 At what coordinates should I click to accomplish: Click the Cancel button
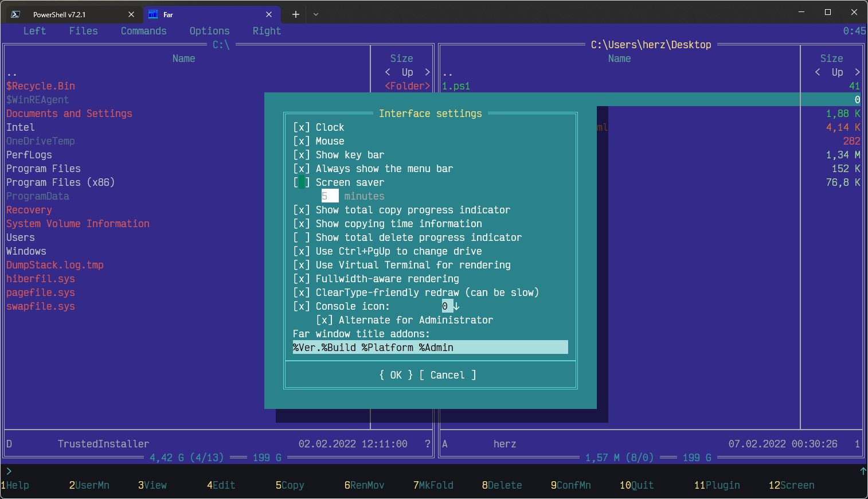click(x=448, y=375)
